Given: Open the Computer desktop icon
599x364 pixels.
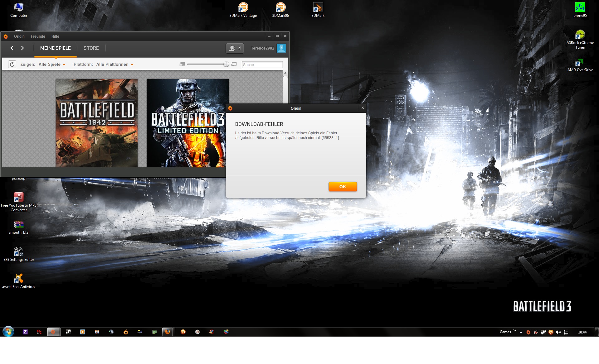Looking at the screenshot, I should [x=19, y=10].
